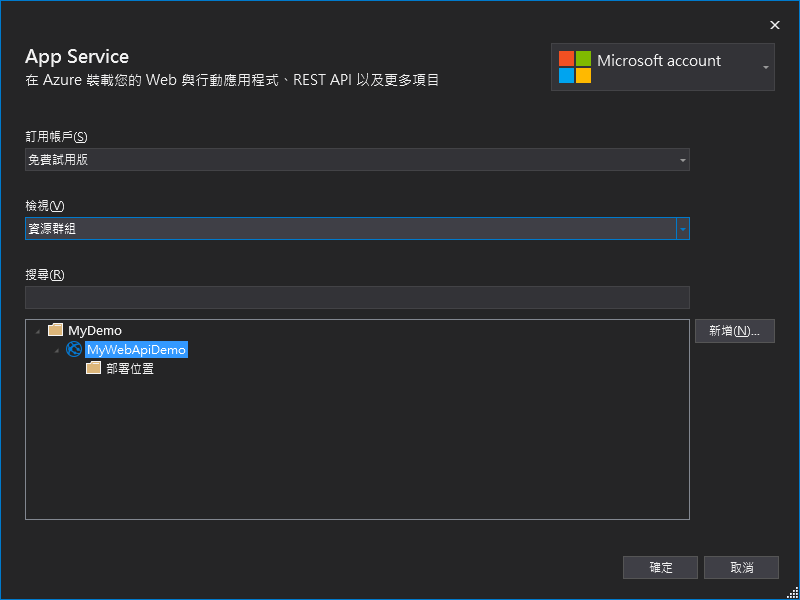Click the Microsoft account name text
The width and height of the screenshot is (800, 600).
click(658, 61)
